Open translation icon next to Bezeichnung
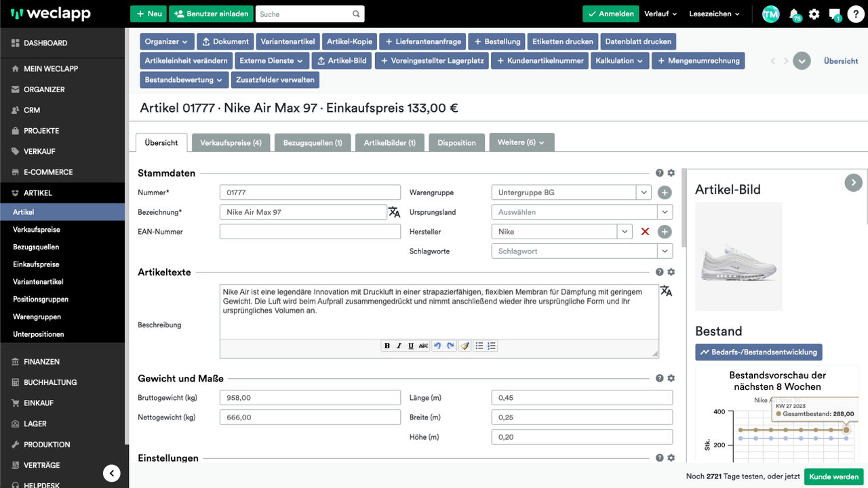This screenshot has height=488, width=868. coord(394,212)
